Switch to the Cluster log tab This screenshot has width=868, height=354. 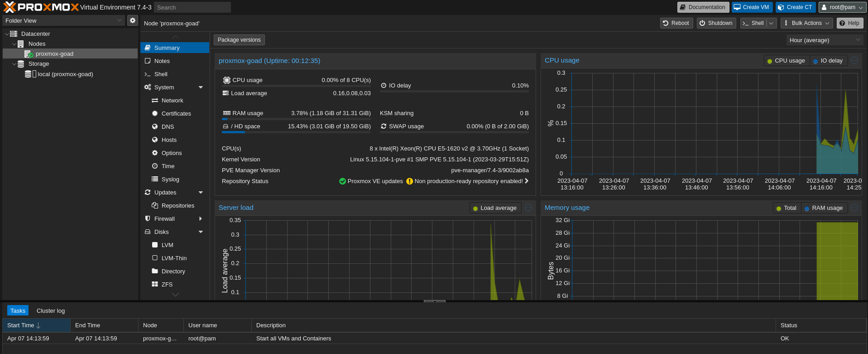click(51, 311)
